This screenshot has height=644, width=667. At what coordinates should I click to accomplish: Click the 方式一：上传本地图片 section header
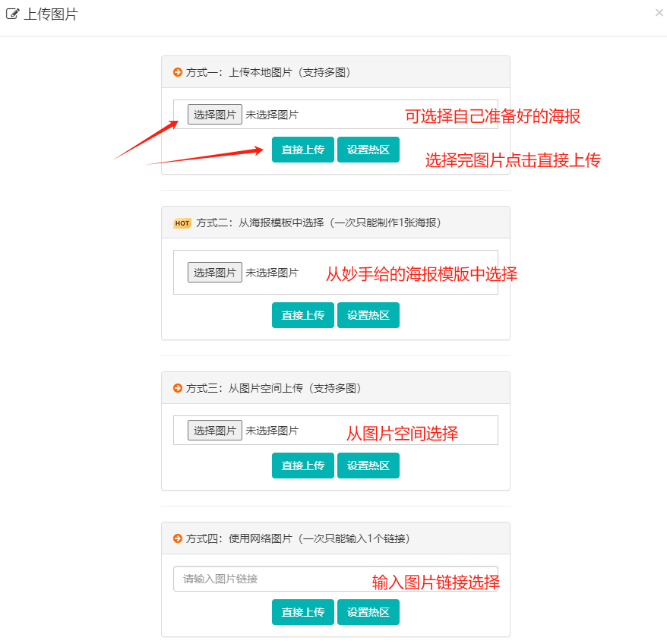click(x=335, y=72)
